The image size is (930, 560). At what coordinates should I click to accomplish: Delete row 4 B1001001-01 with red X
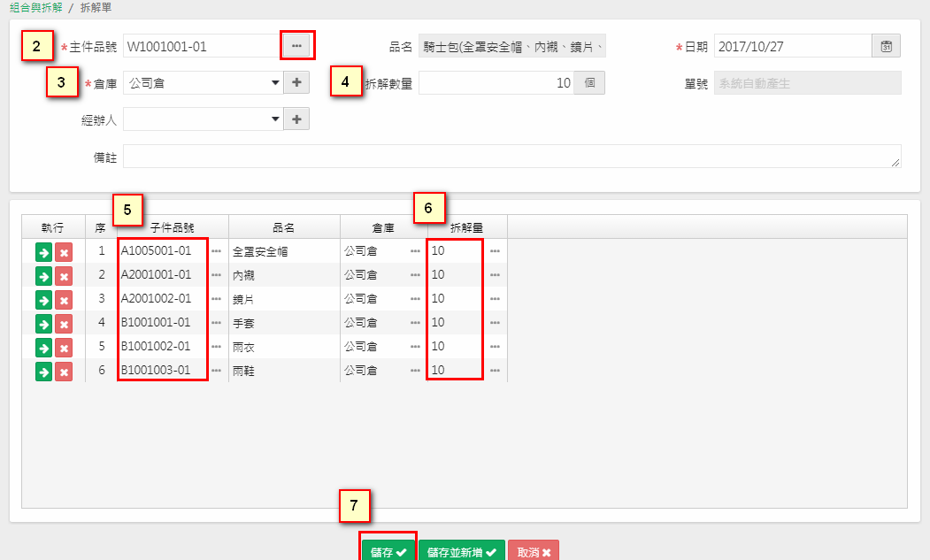click(x=64, y=324)
